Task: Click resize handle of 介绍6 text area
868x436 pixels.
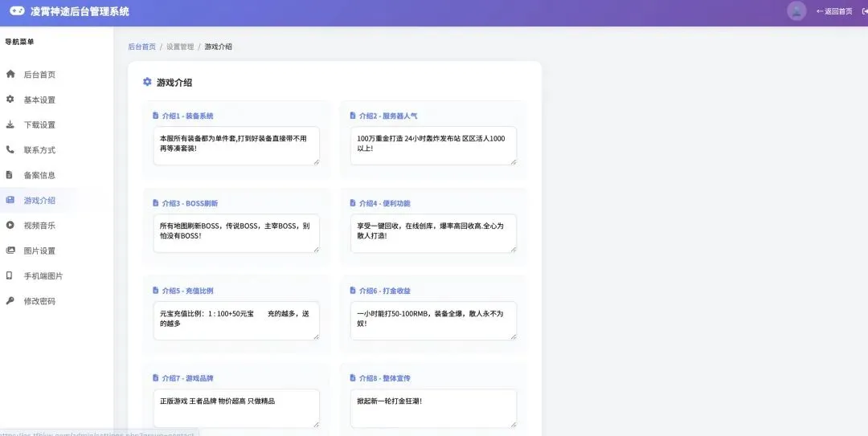Action: [513, 336]
